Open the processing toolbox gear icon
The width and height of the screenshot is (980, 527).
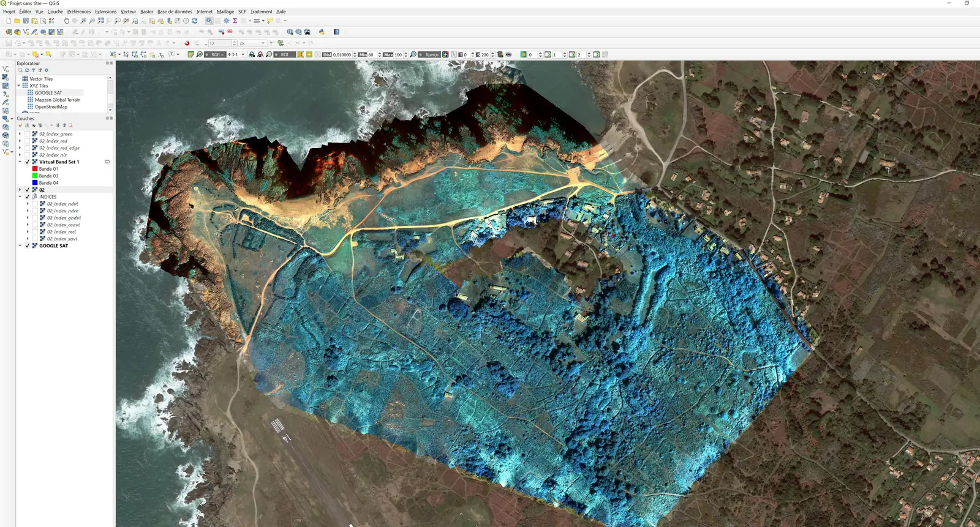click(227, 21)
